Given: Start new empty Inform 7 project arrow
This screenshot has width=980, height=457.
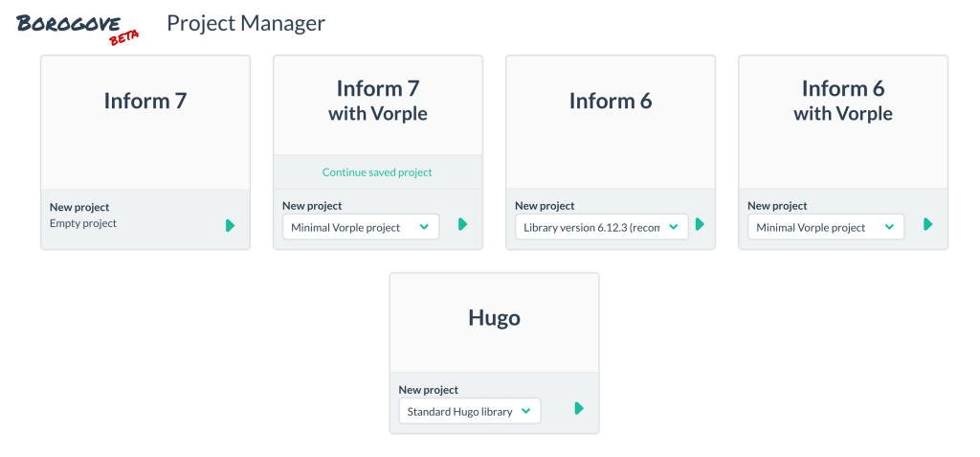Looking at the screenshot, I should [x=230, y=225].
